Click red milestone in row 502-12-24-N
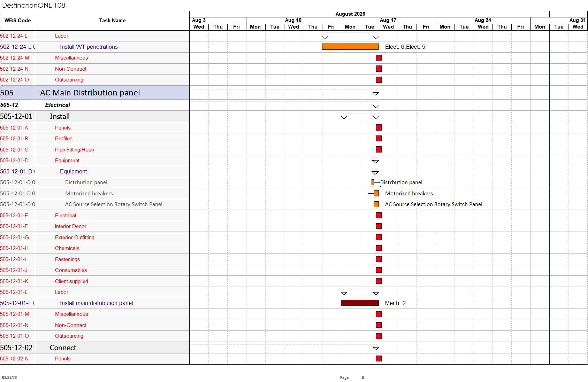The image size is (588, 382). click(x=379, y=69)
